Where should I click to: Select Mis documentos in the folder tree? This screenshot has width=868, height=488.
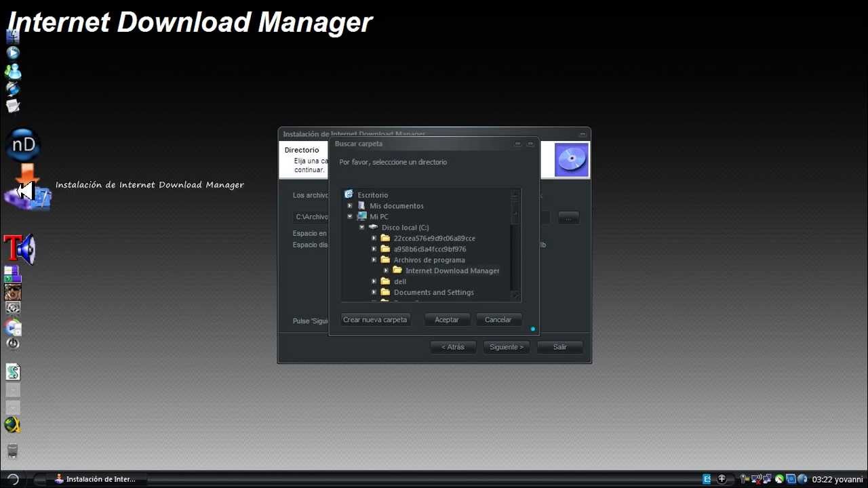pyautogui.click(x=397, y=206)
